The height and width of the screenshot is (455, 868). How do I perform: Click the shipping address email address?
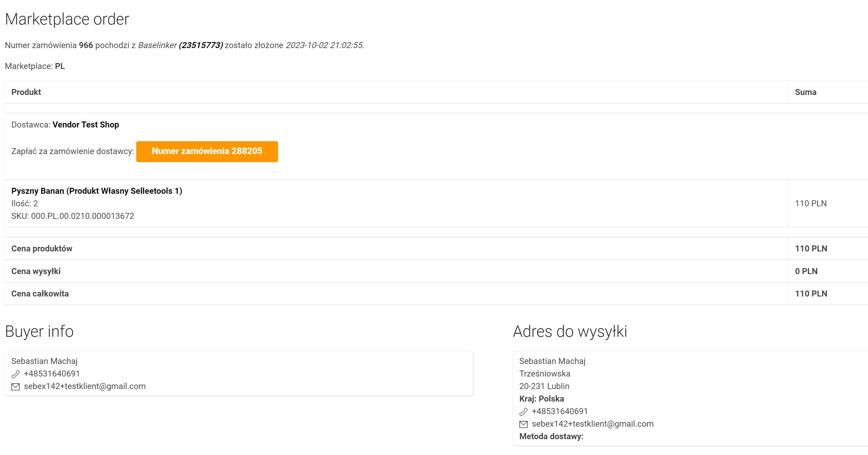[592, 424]
